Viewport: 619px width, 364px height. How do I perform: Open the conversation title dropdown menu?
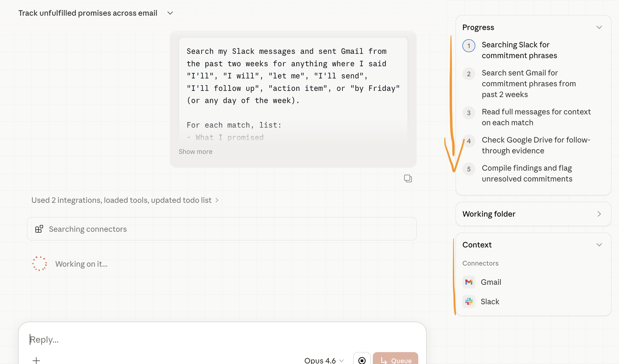click(x=170, y=13)
